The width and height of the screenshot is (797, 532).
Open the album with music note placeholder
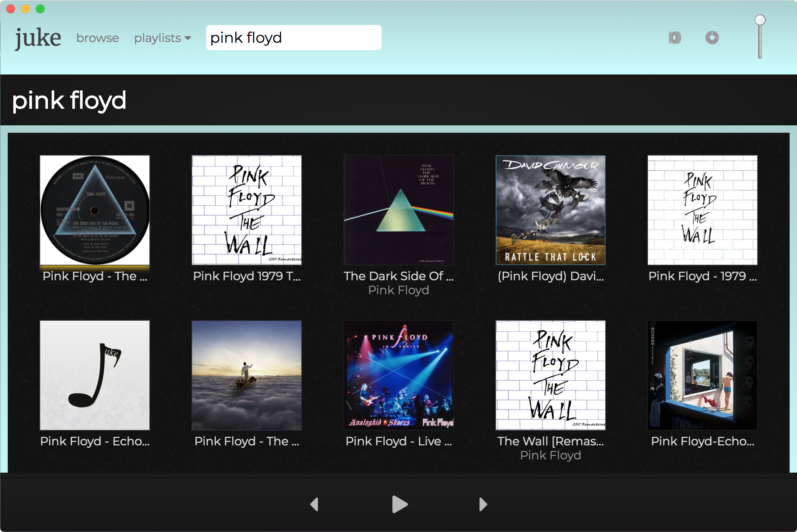tap(95, 375)
